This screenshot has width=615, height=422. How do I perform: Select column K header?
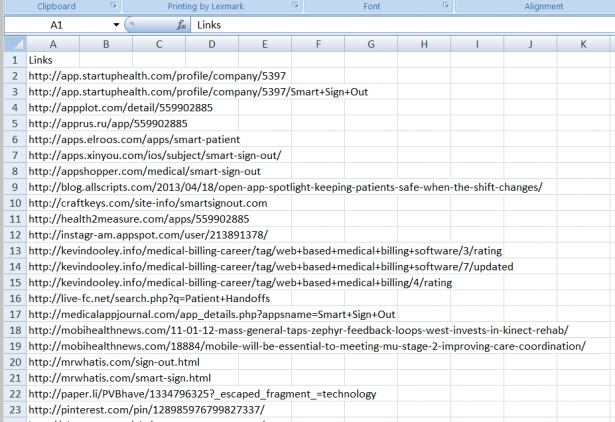[584, 44]
